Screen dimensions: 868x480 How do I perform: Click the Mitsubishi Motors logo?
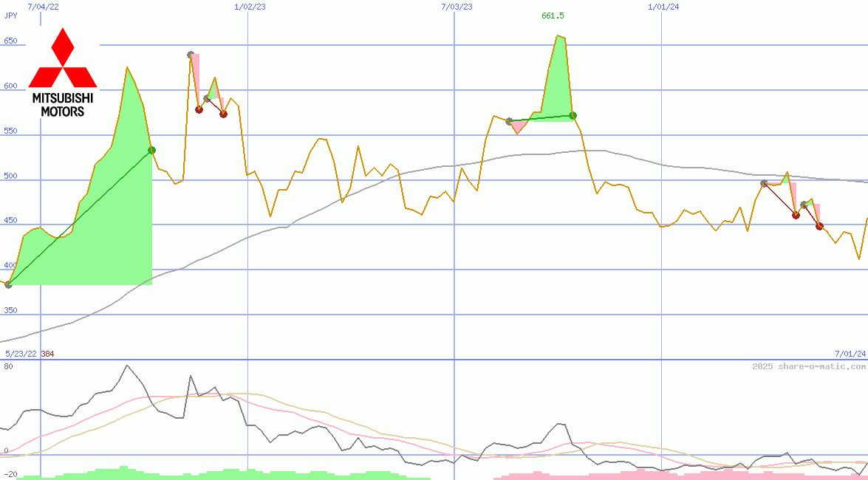click(63, 72)
